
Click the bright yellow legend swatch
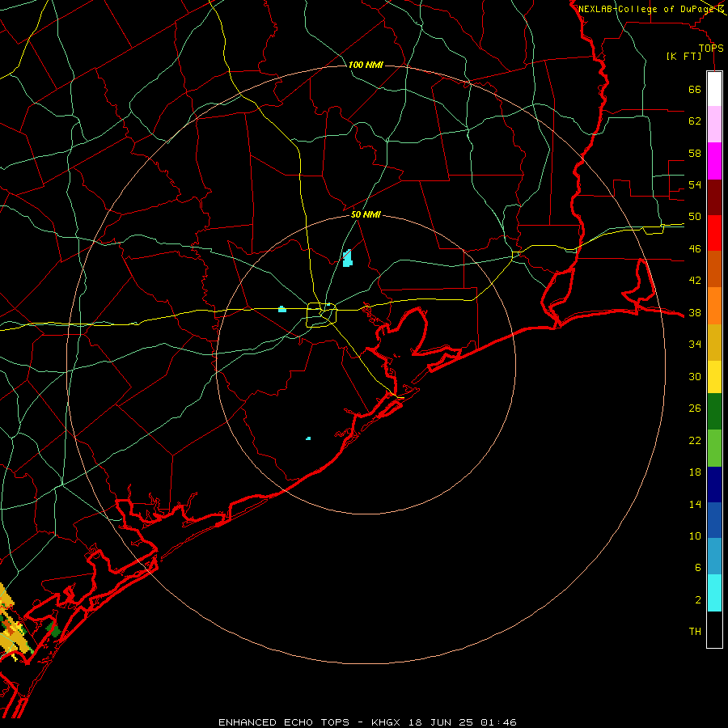pos(714,377)
